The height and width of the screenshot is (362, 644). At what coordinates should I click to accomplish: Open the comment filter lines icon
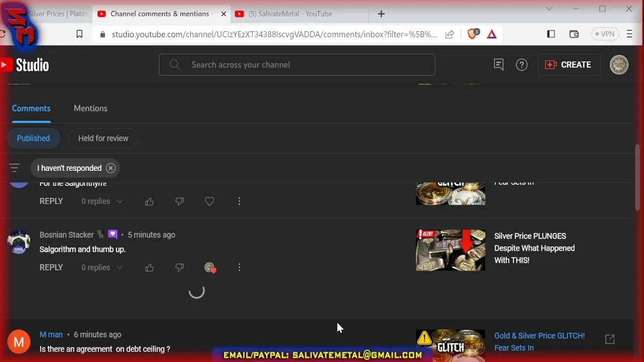(x=15, y=168)
